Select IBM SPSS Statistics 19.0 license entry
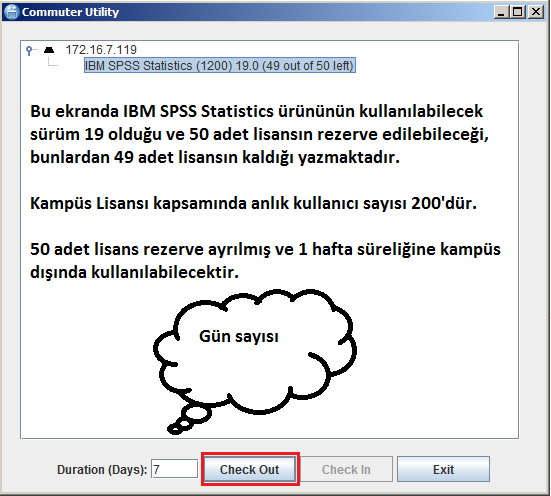Screen dimensions: 551x496 tap(220, 65)
